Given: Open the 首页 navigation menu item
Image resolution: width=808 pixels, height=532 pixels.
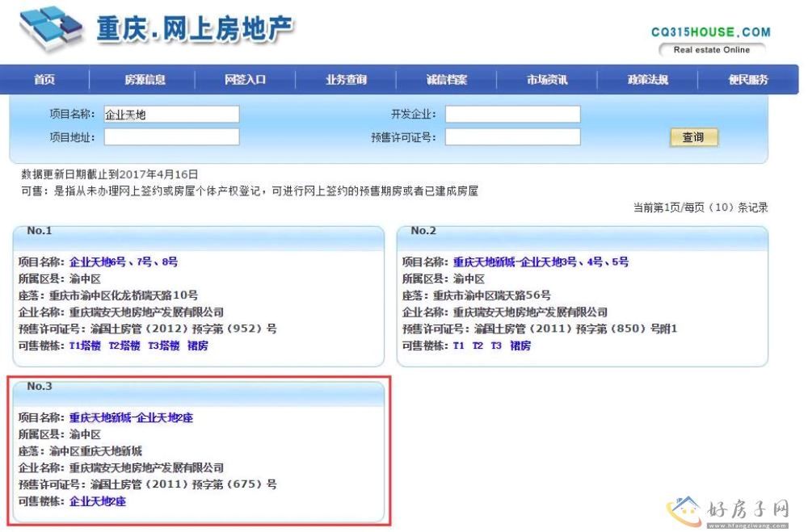Looking at the screenshot, I should coord(44,80).
